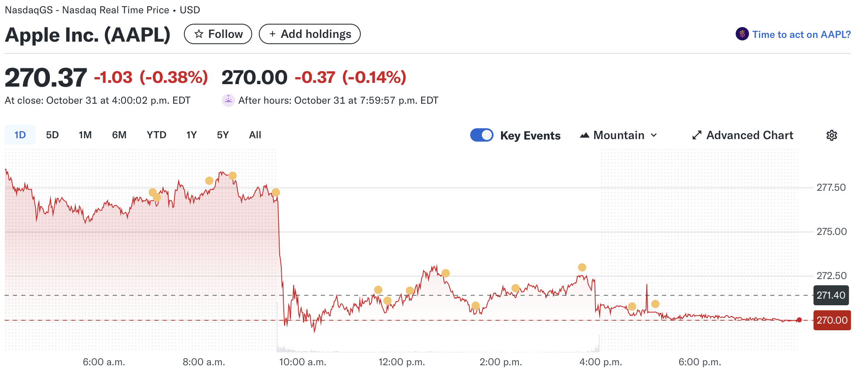Select the All time range
Image resolution: width=868 pixels, height=379 pixels.
(x=255, y=135)
